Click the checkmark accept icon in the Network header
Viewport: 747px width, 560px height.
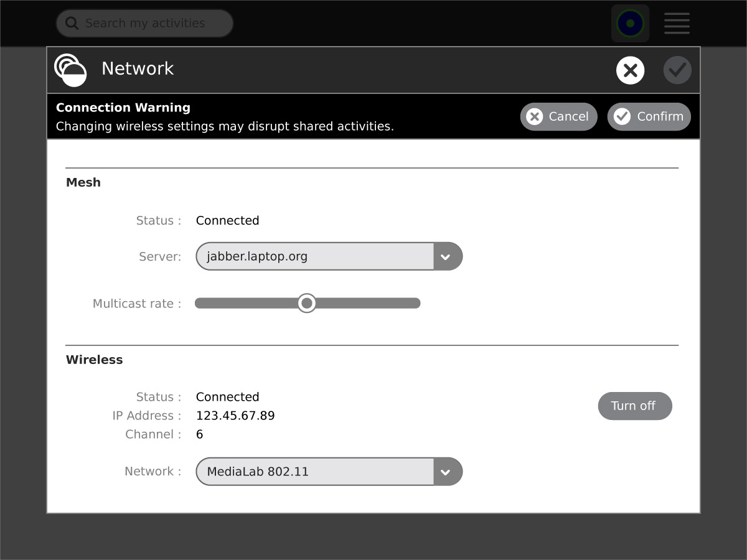[x=677, y=70]
